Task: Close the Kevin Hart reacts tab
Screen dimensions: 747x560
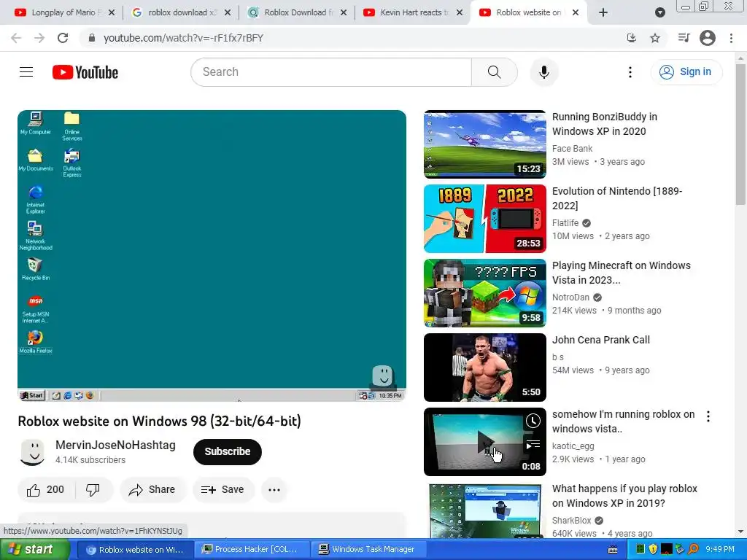Action: tap(460, 13)
